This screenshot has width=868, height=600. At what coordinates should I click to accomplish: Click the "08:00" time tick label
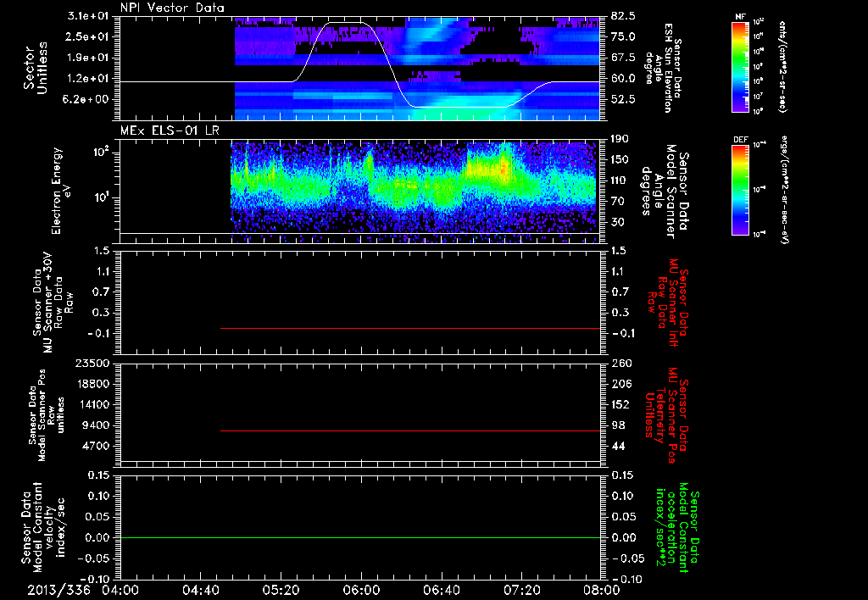click(601, 590)
